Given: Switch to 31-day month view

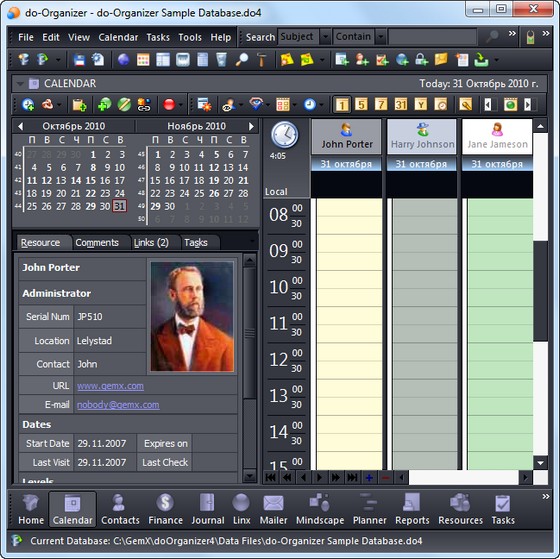Looking at the screenshot, I should [x=401, y=105].
